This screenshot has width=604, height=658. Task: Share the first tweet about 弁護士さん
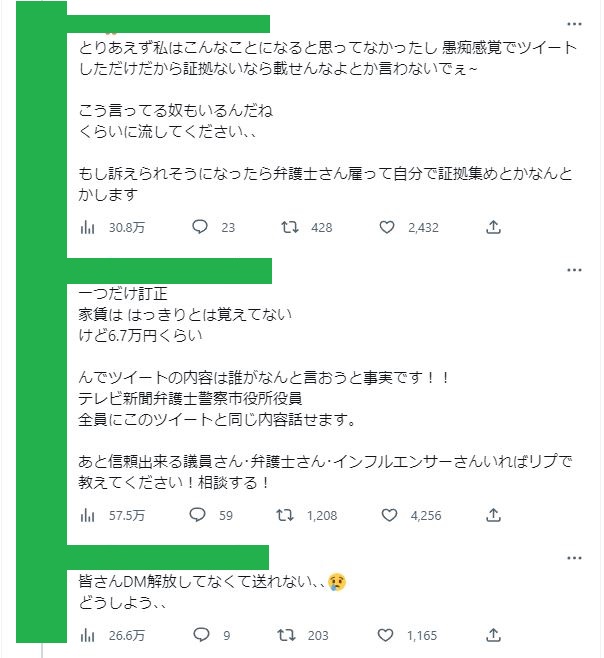coord(493,227)
